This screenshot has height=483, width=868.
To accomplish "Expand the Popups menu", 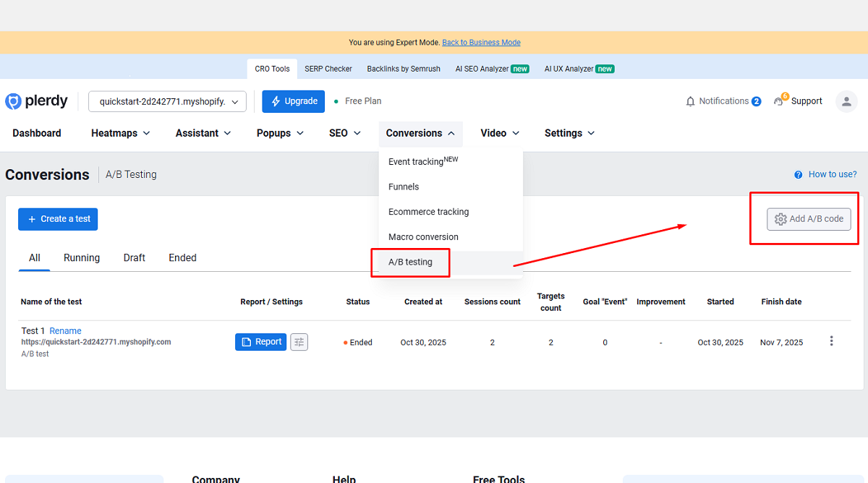I will pos(280,133).
